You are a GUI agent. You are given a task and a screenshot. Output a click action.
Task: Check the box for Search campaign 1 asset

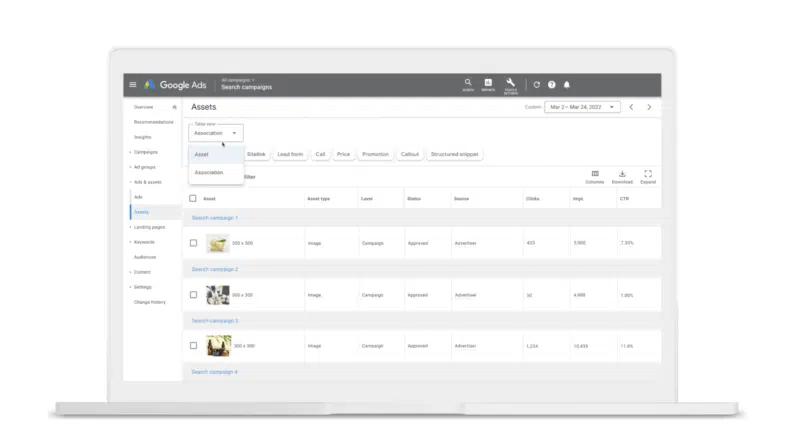(194, 243)
